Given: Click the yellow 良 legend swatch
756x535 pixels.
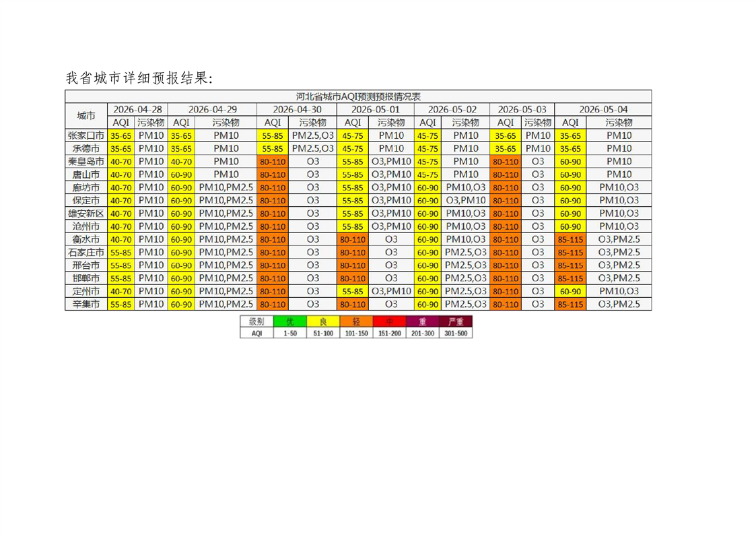Looking at the screenshot, I should pos(324,321).
